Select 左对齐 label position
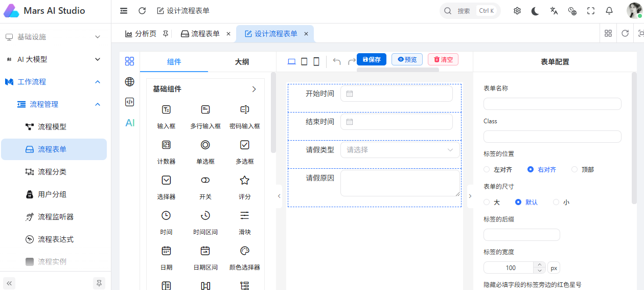The height and width of the screenshot is (290, 644). click(x=498, y=169)
